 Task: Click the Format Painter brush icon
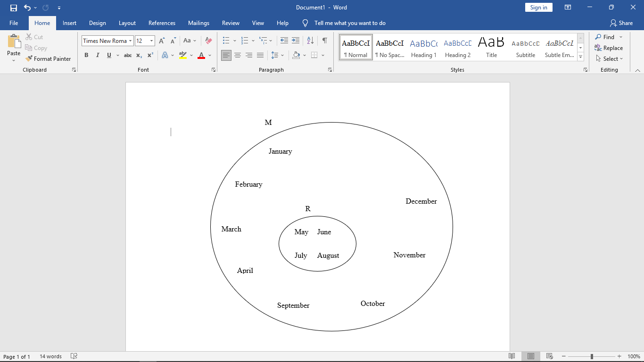pos(29,59)
